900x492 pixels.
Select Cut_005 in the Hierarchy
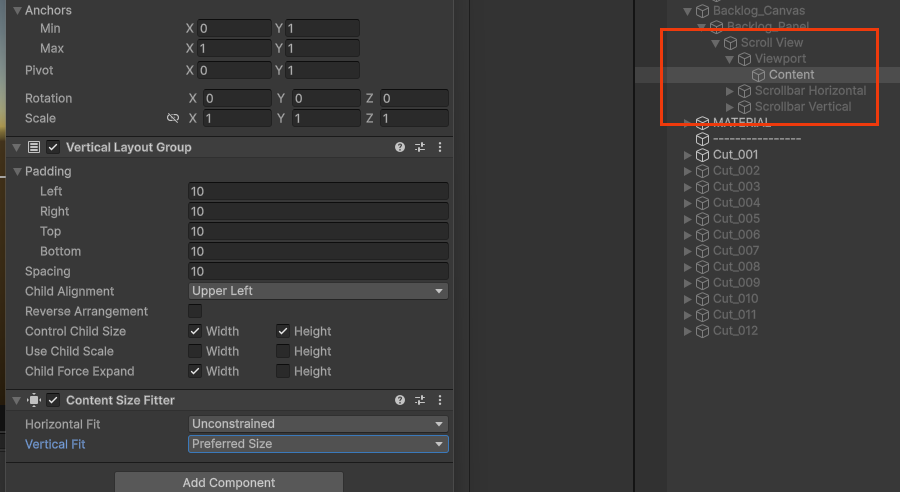pos(736,219)
